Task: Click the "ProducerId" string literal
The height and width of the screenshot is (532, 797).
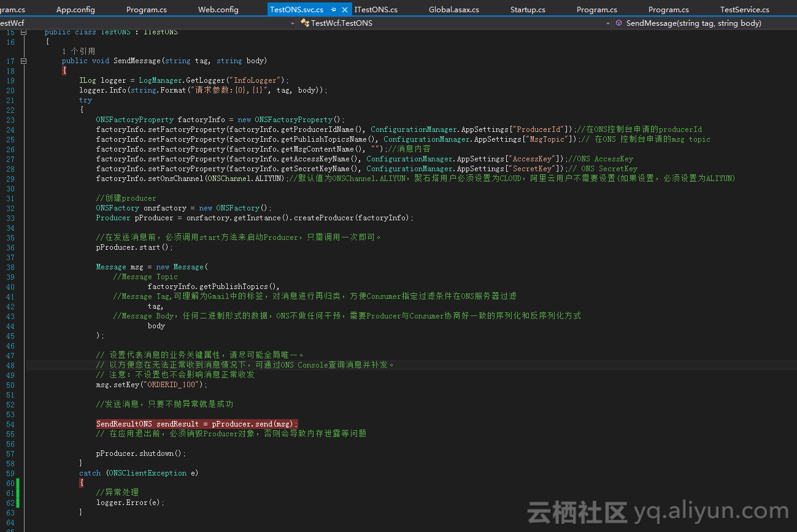Action: click(540, 129)
